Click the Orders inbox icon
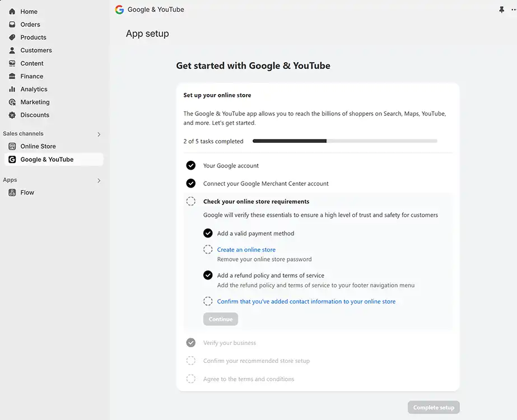This screenshot has width=517, height=420. (x=12, y=25)
